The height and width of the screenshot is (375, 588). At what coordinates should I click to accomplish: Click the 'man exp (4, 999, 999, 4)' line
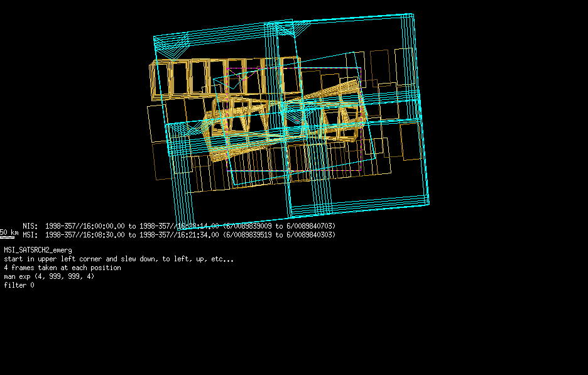coord(49,276)
